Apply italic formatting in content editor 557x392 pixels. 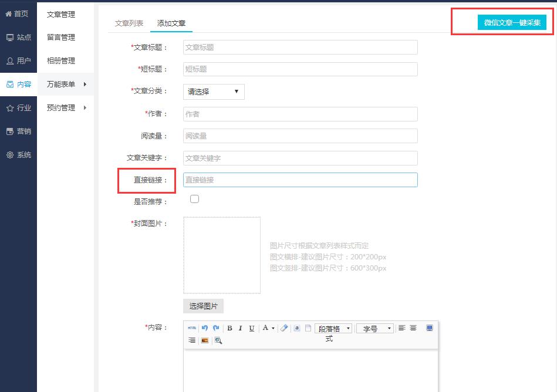pos(241,328)
